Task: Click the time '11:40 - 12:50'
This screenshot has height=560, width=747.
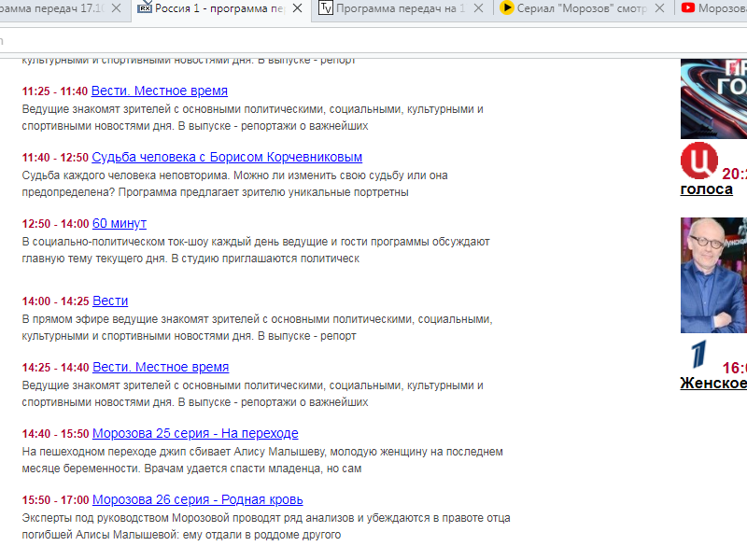Action: (55, 157)
